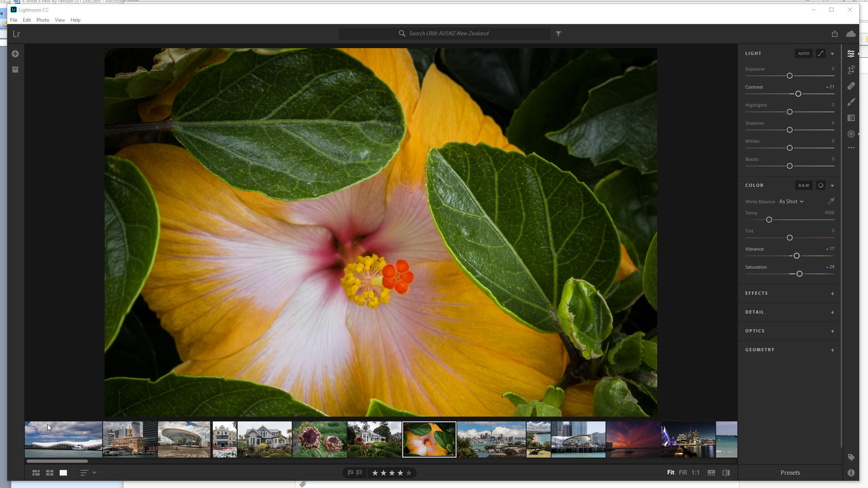The image size is (868, 488).
Task: Select the white villa house thumbnail
Action: (264, 439)
